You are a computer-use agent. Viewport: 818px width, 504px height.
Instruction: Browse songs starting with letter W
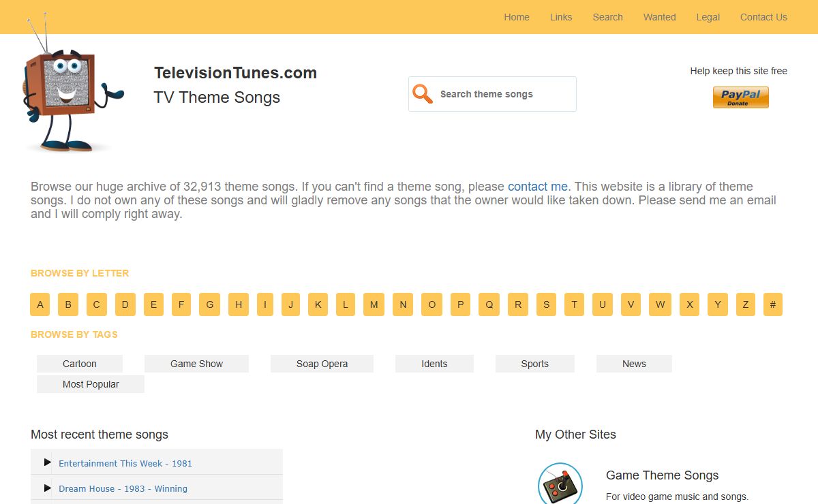660,304
